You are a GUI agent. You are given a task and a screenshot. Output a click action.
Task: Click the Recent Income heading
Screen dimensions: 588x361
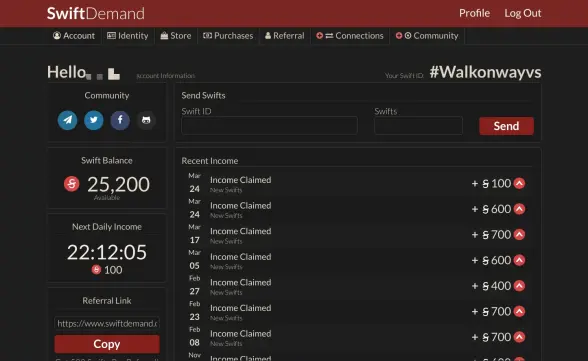pos(210,161)
